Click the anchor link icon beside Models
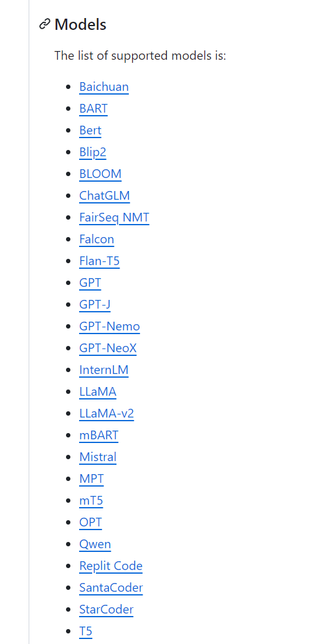Screen dimensions: 317x644 pyautogui.click(x=44, y=25)
